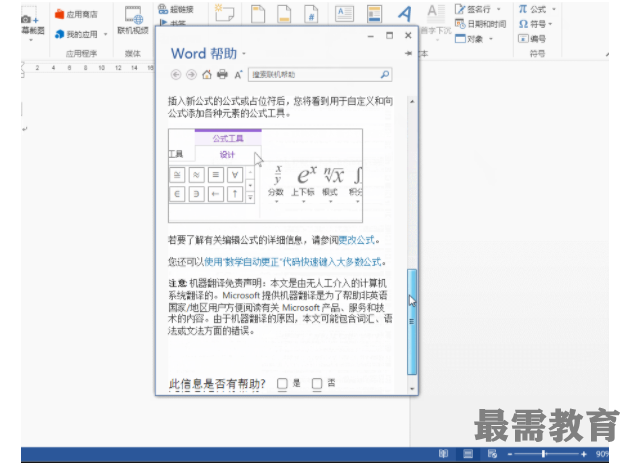
Task: Insert a Hyperlink (超链接)
Action: [x=176, y=9]
